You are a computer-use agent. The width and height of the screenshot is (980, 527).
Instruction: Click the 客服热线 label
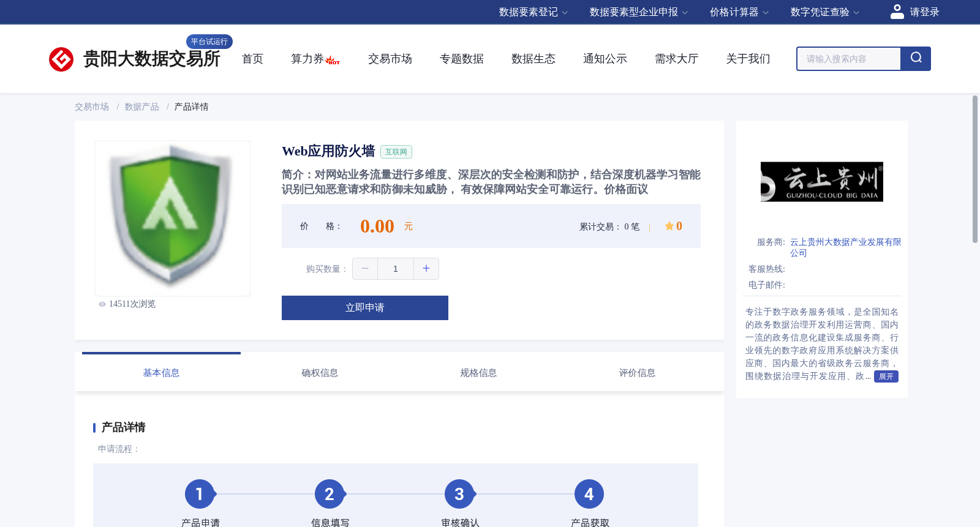pyautogui.click(x=767, y=269)
